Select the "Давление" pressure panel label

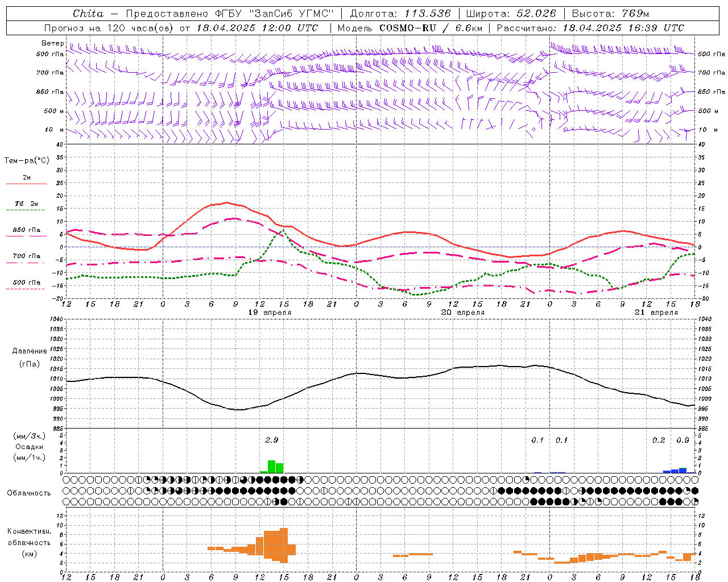30,351
